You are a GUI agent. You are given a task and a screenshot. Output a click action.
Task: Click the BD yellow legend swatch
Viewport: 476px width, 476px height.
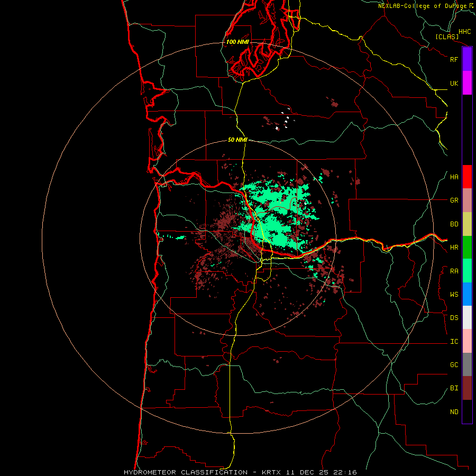[x=467, y=224]
